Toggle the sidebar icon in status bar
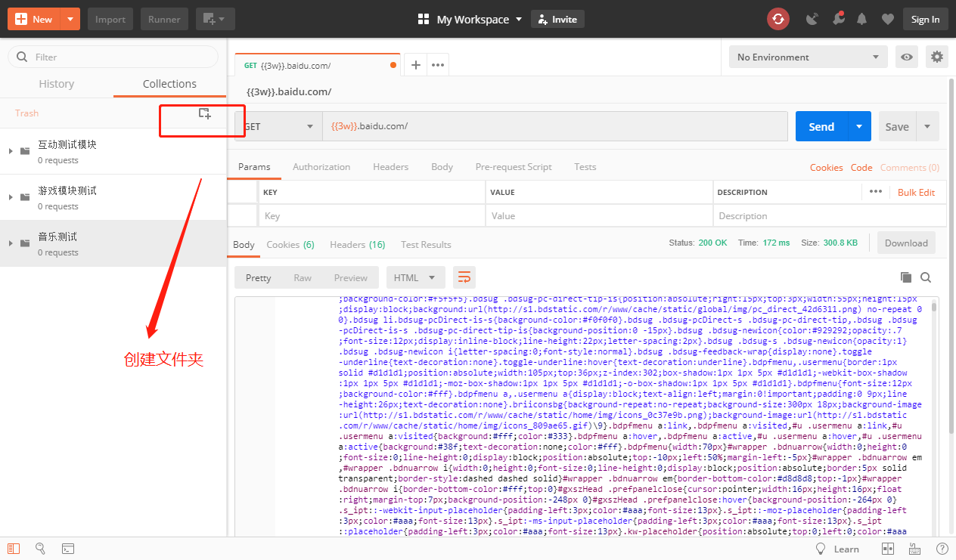This screenshot has width=956, height=560. pos(14,549)
